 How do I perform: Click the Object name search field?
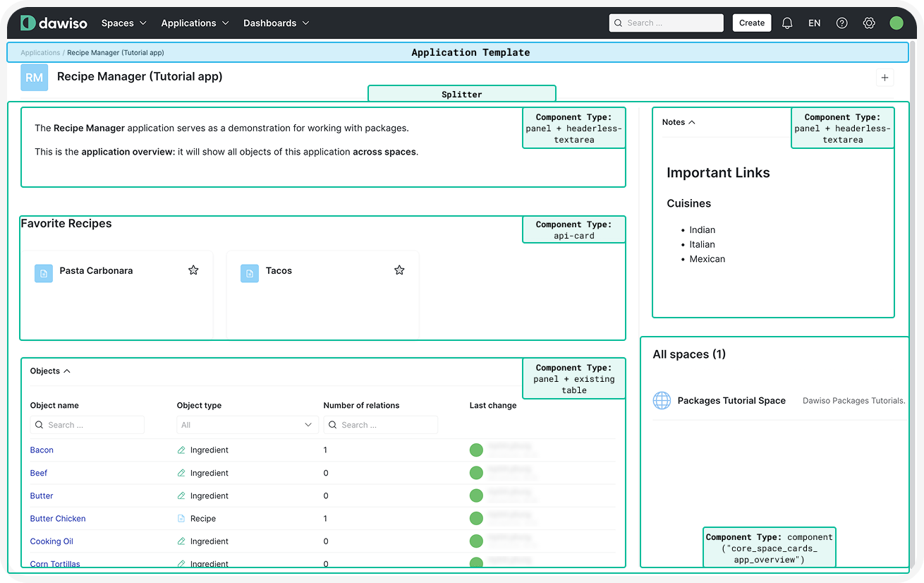[x=87, y=425]
